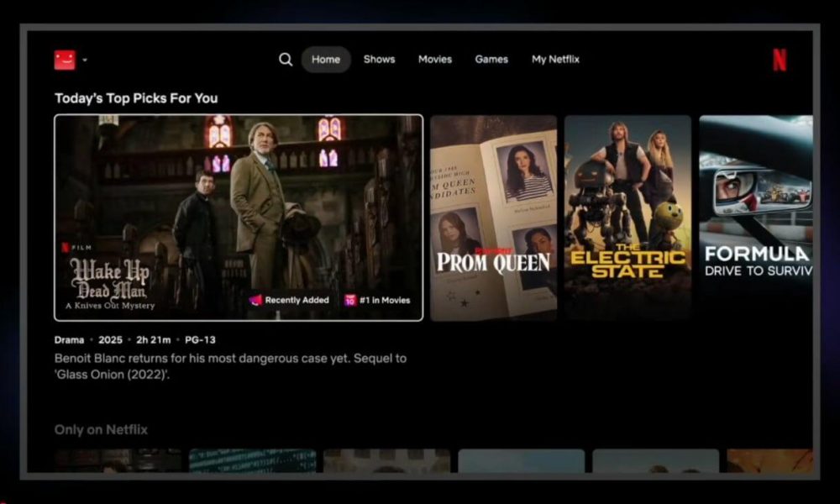Click the '2025' release year text
Viewport: 840px width, 504px height.
point(110,340)
